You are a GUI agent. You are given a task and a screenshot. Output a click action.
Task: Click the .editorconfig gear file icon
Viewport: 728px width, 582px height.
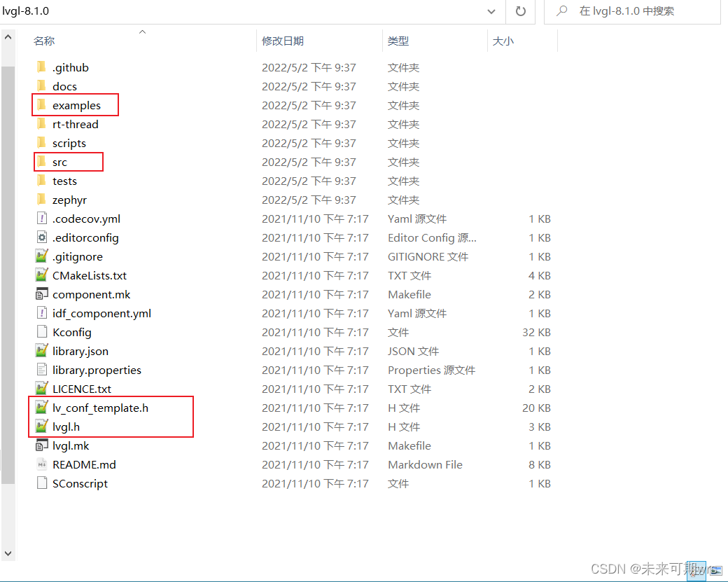tap(42, 237)
